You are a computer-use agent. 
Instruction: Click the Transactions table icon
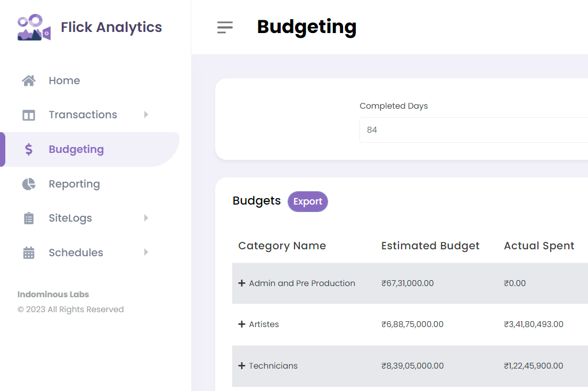tap(29, 115)
